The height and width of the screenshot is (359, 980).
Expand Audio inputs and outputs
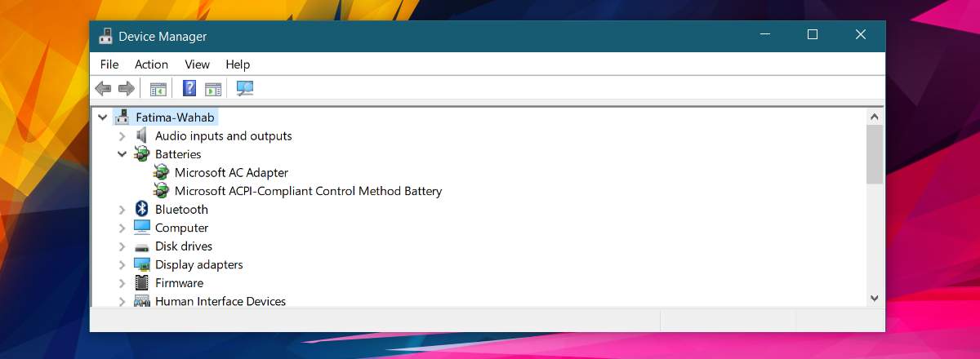point(122,136)
